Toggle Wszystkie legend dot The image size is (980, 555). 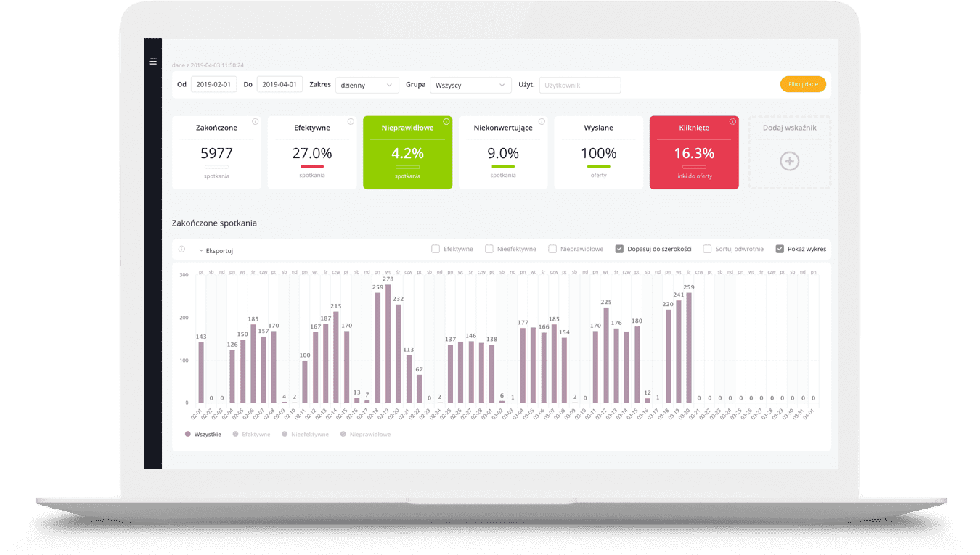(x=187, y=435)
